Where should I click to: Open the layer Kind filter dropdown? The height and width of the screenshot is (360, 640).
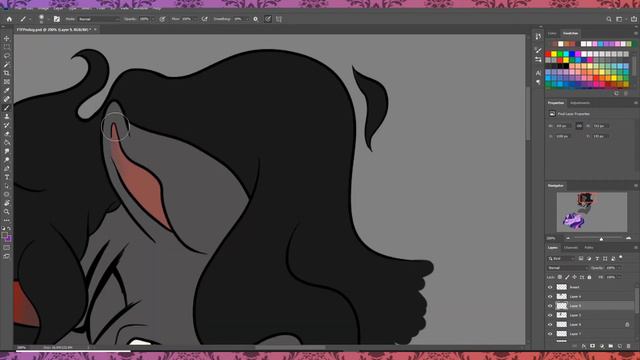pos(561,258)
